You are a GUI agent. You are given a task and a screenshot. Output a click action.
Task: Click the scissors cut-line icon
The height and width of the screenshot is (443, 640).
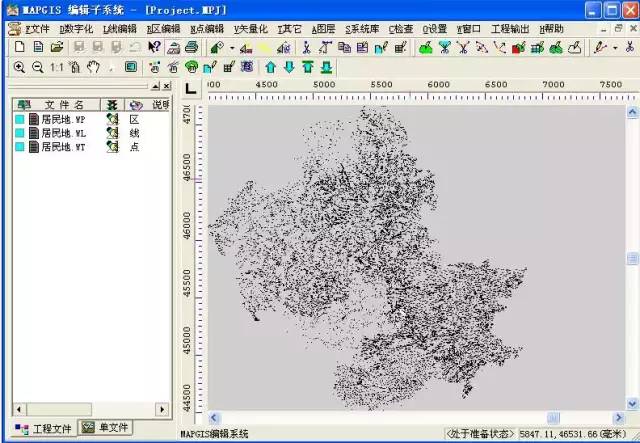click(306, 48)
